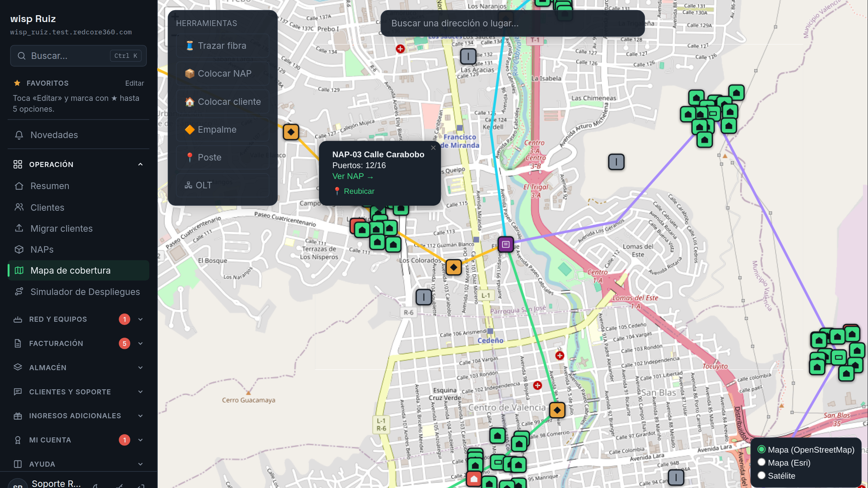Expand the CLIENTES Y SOPORTE section
The width and height of the screenshot is (868, 488).
coord(78,392)
